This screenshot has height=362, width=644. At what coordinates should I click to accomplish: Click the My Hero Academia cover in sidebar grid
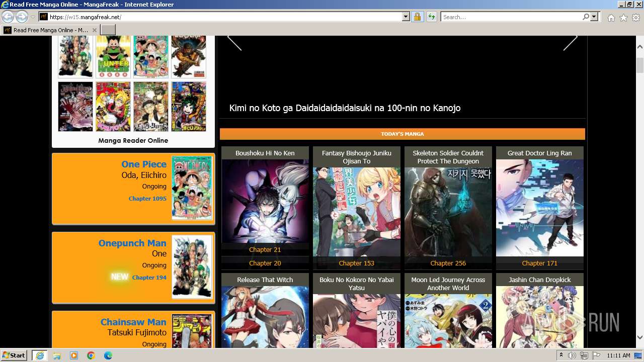(x=189, y=107)
